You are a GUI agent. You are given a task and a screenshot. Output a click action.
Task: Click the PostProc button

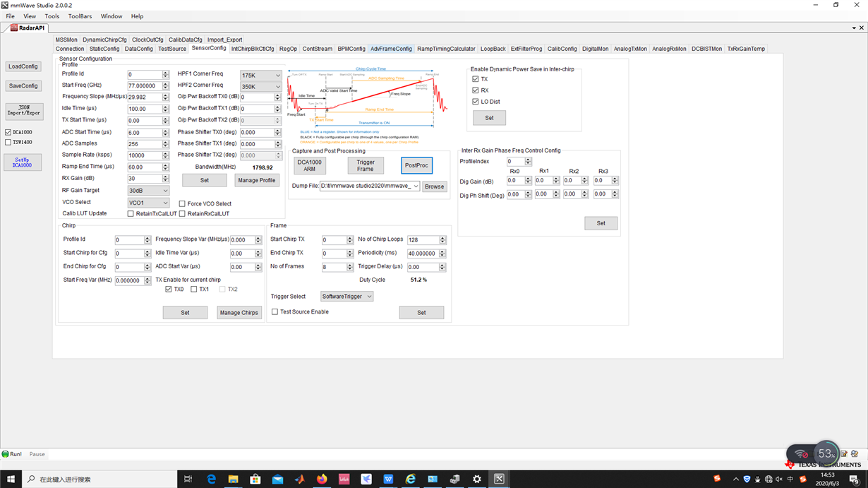point(416,165)
